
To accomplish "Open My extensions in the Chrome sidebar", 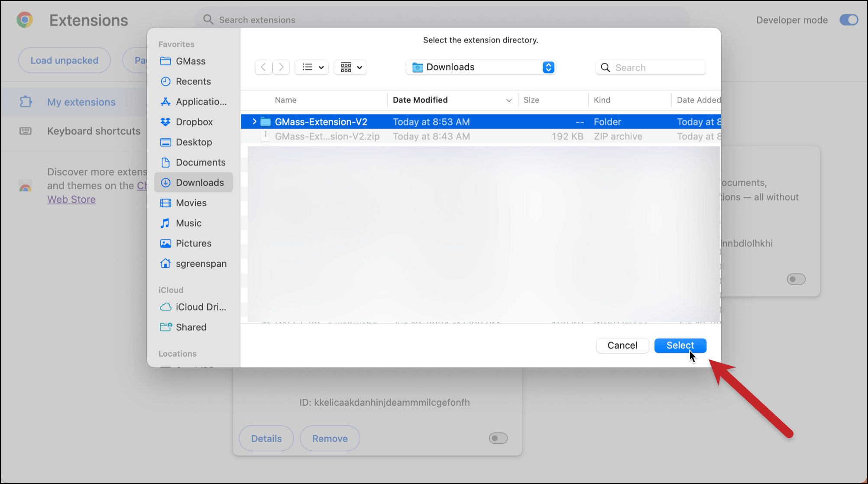I will (74, 102).
